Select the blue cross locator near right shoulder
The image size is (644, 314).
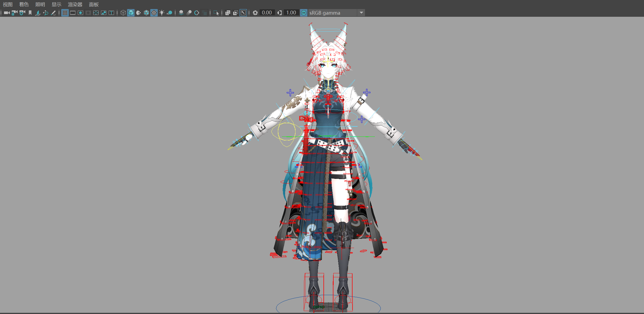[x=367, y=92]
